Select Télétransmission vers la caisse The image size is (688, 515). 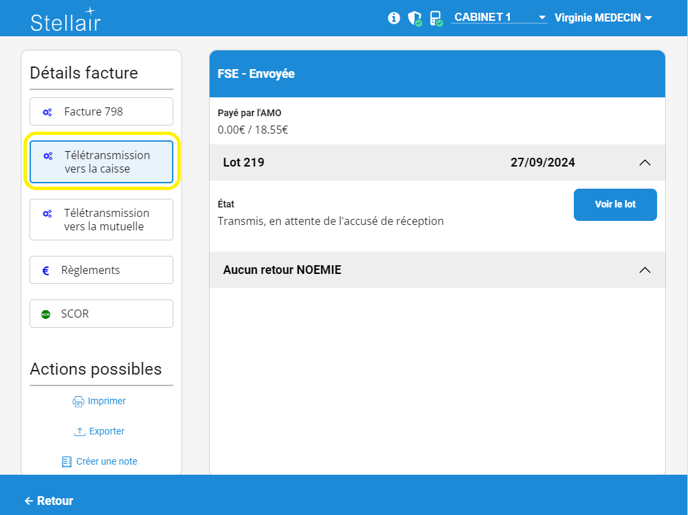[x=101, y=162]
